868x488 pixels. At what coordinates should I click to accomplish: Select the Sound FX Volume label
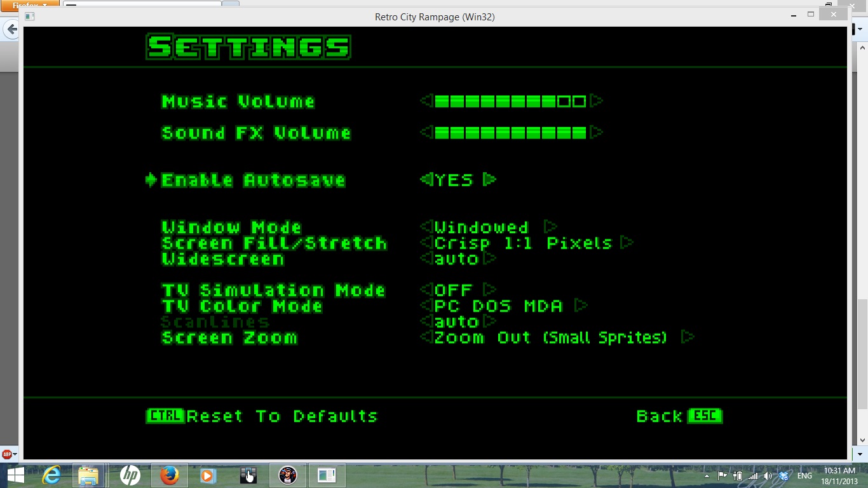(256, 132)
